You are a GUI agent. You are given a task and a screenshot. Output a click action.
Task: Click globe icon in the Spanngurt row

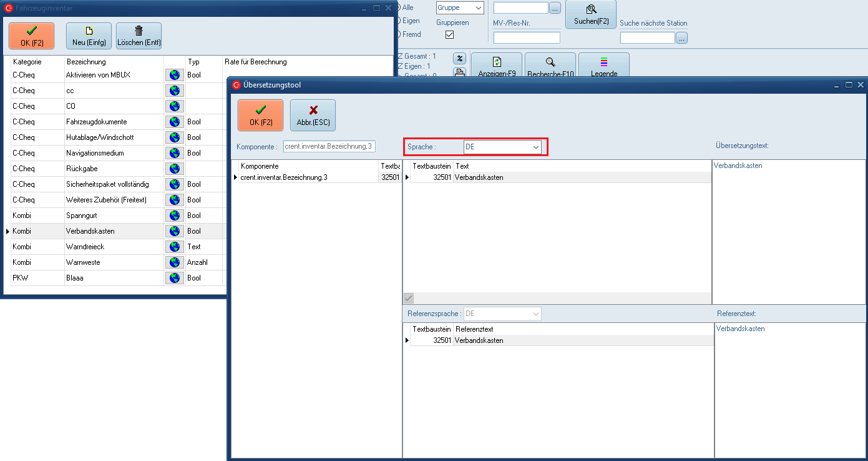(174, 216)
